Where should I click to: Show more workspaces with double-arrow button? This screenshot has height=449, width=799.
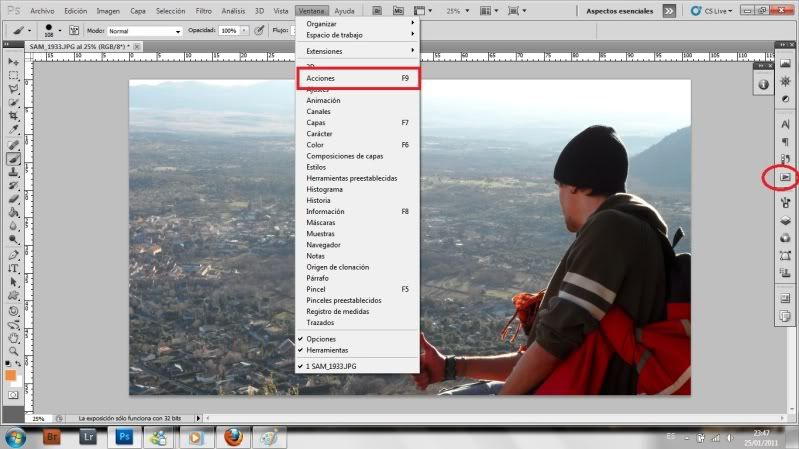pyautogui.click(x=669, y=11)
